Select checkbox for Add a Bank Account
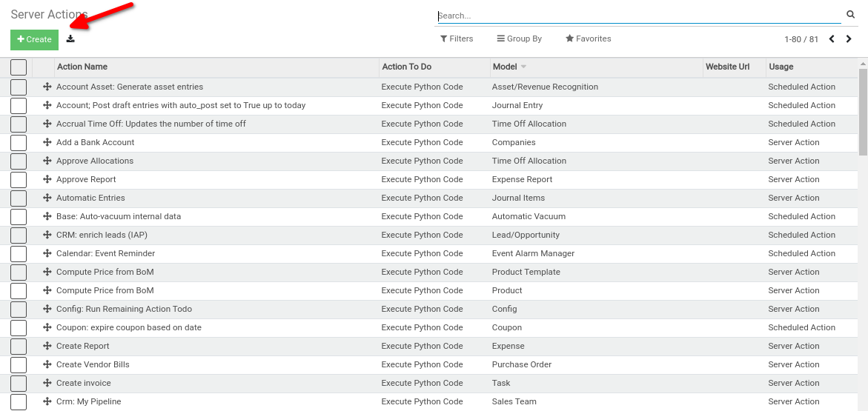 tap(19, 143)
